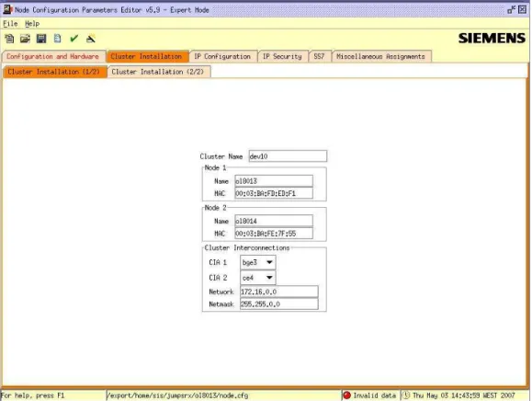
Task: Click the 'Cluster Interconnections' group label
Action: coord(247,248)
